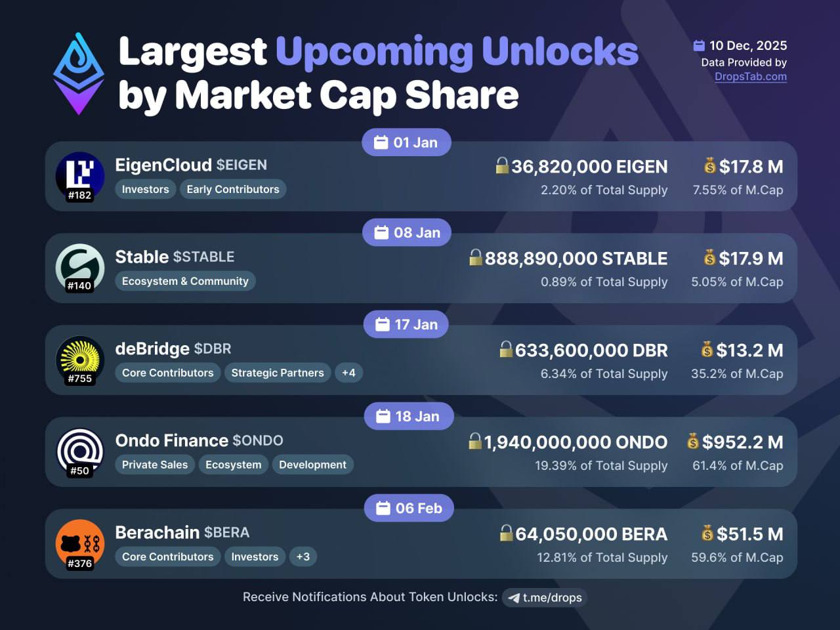Viewport: 840px width, 630px height.
Task: Click the Ondo Finance logo
Action: [80, 451]
